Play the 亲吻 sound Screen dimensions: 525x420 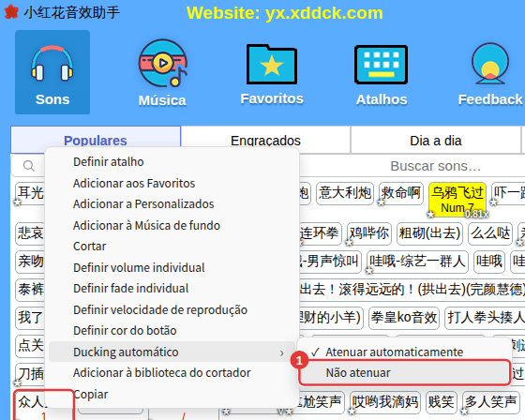click(30, 262)
